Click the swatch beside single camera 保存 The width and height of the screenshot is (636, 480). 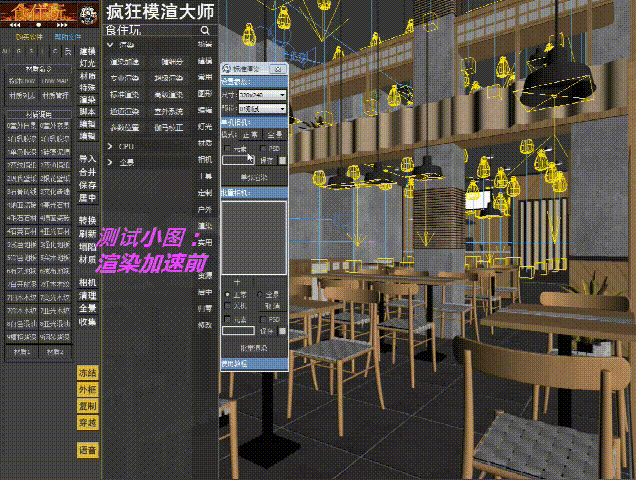click(282, 161)
